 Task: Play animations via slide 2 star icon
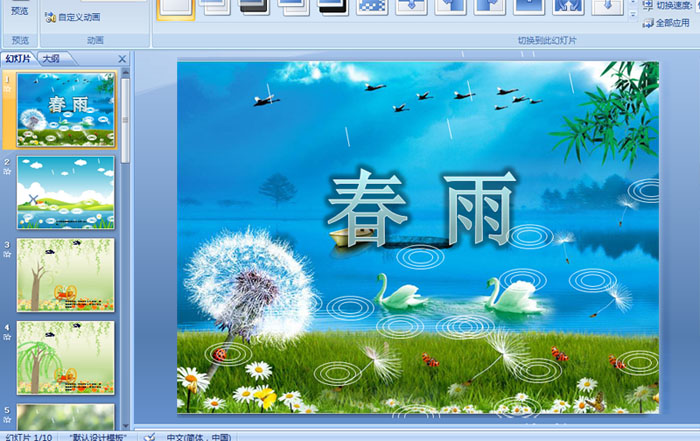click(7, 171)
